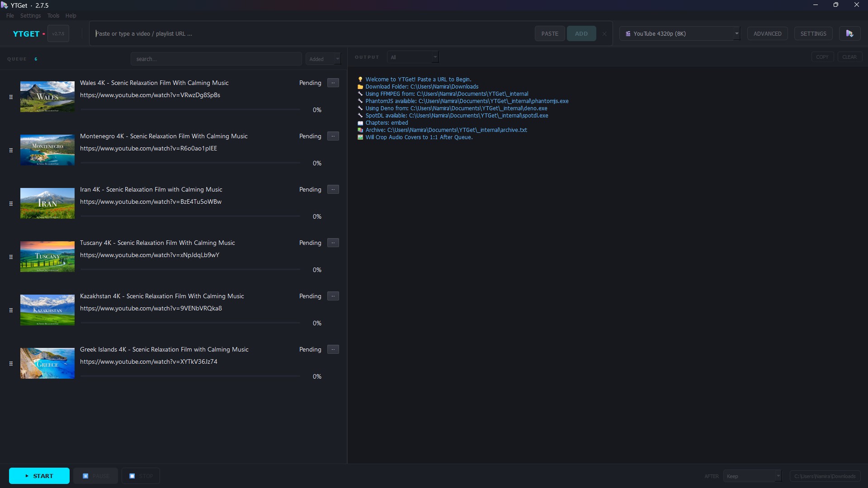868x488 pixels.
Task: Open the ADVANCED options
Action: pos(767,33)
